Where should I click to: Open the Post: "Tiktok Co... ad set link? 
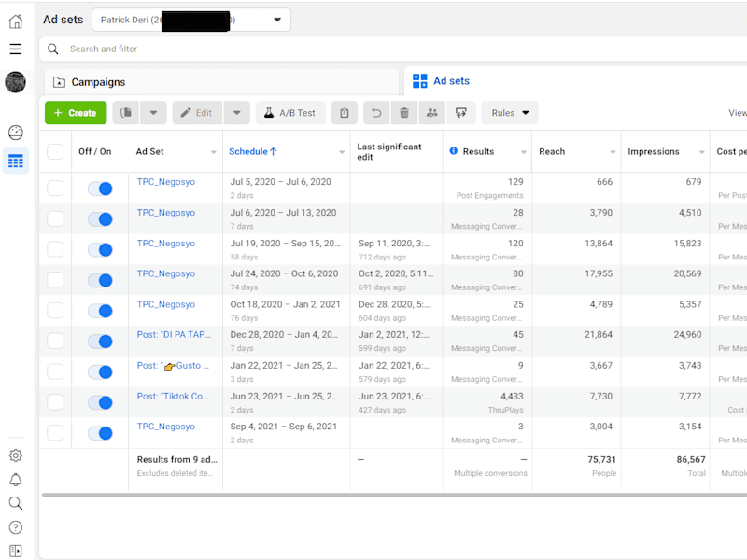173,396
